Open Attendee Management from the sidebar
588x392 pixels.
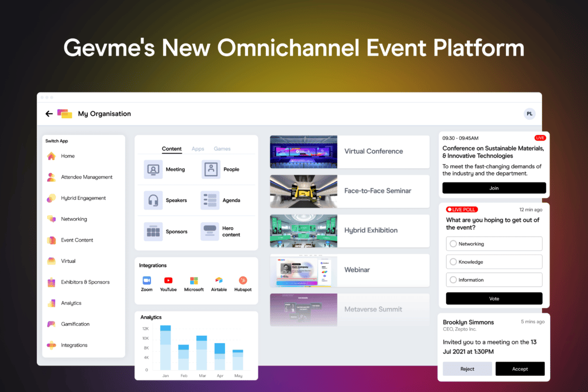[82, 177]
